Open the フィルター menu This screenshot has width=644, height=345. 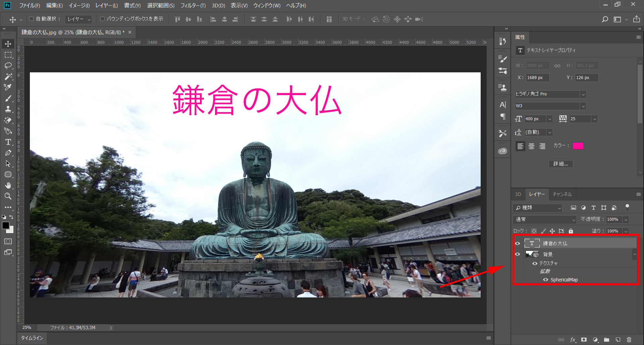193,5
